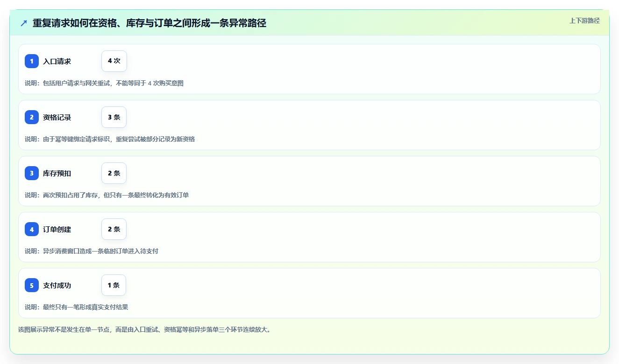Select the '订单创建' step label
Image resolution: width=619 pixels, height=364 pixels.
57,229
